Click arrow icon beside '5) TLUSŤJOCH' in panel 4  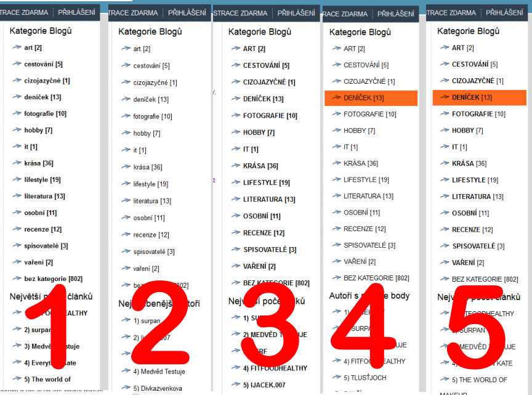[336, 378]
